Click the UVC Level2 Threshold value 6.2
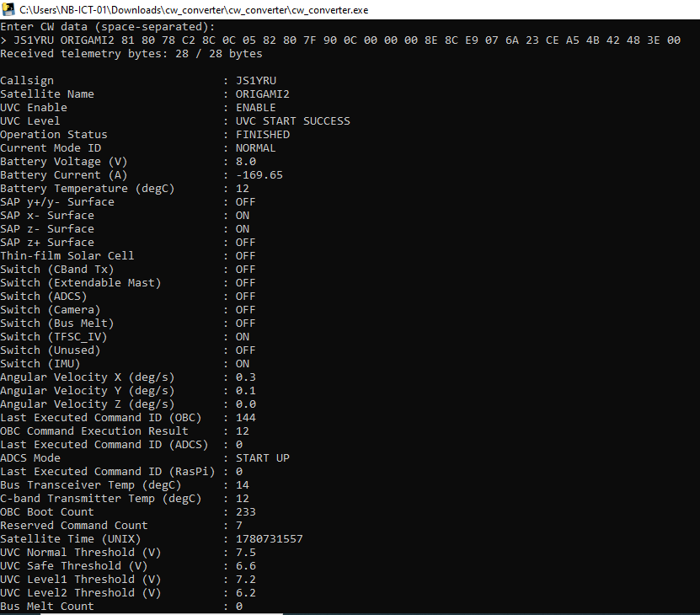700x615 pixels. tap(245, 592)
